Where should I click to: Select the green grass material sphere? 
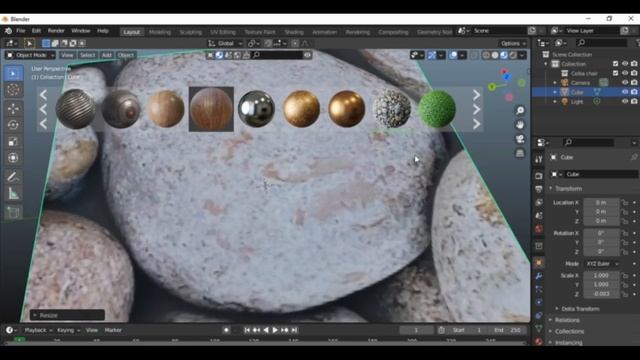click(437, 109)
